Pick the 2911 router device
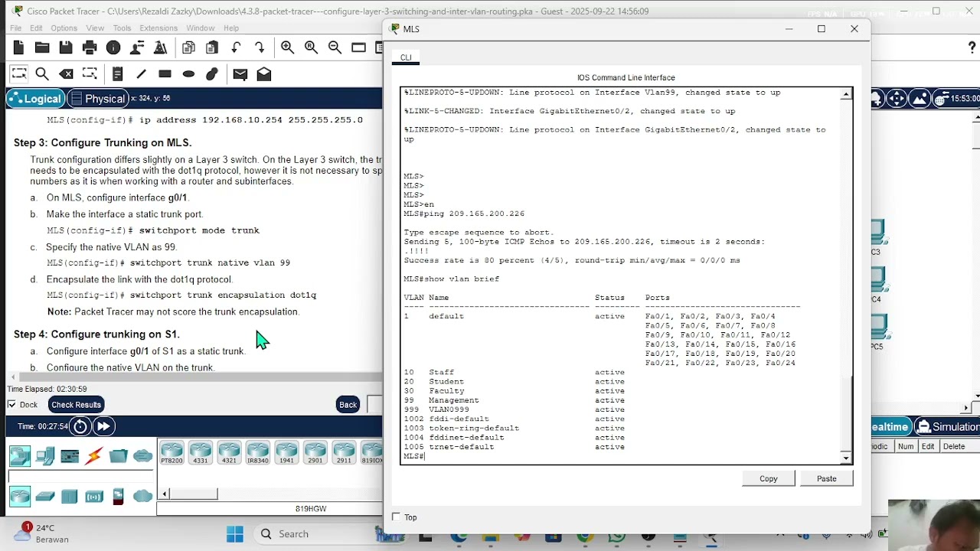Viewport: 980px width, 551px height. 344,453
